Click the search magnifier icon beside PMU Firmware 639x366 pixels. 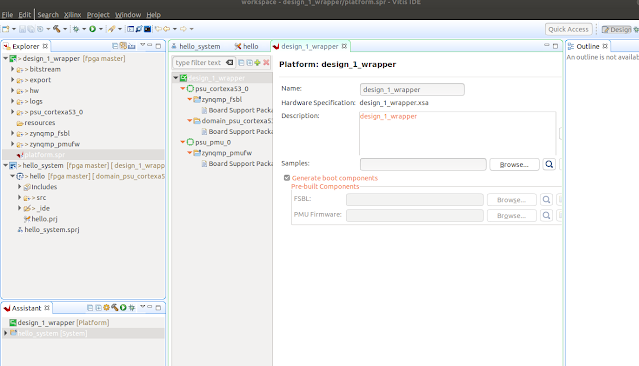point(546,215)
